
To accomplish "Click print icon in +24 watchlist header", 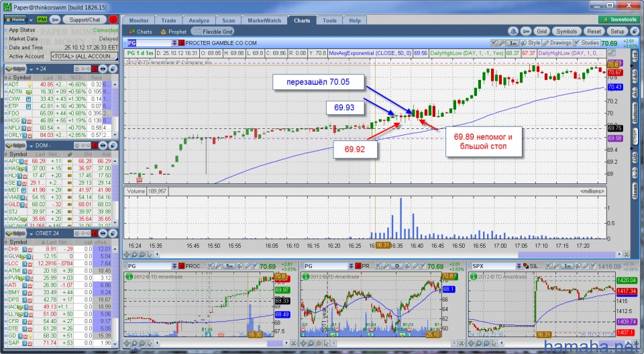I will click(x=103, y=69).
